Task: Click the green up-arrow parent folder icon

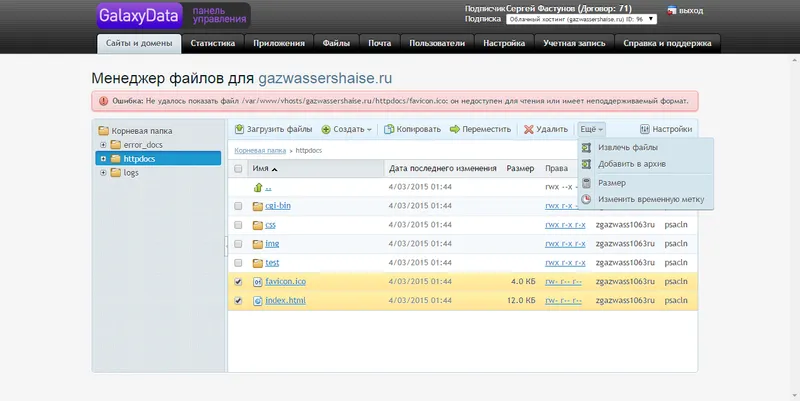Action: point(258,187)
